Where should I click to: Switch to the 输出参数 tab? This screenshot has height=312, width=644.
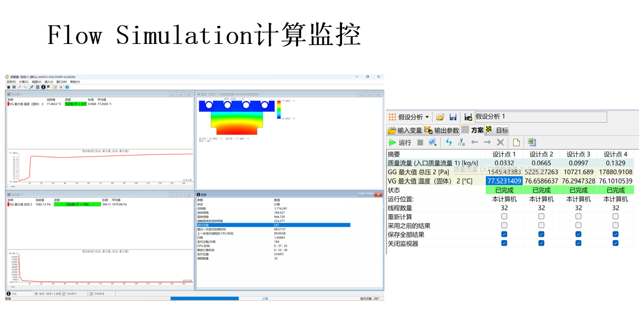(441, 130)
